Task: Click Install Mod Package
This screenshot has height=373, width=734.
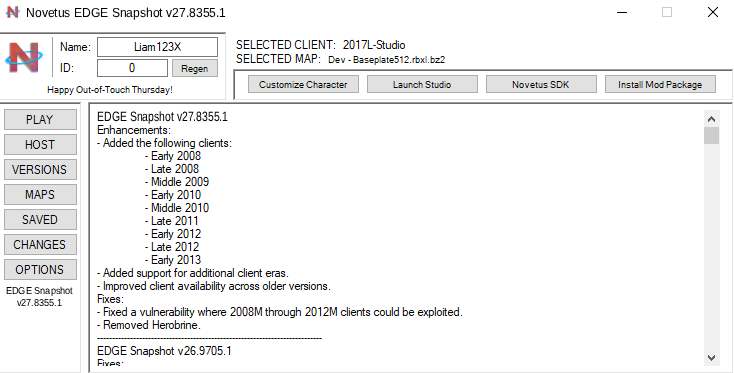Action: point(660,85)
